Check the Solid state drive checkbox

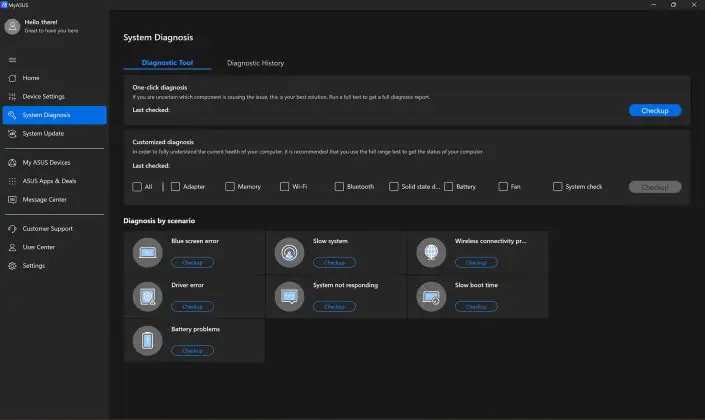394,186
